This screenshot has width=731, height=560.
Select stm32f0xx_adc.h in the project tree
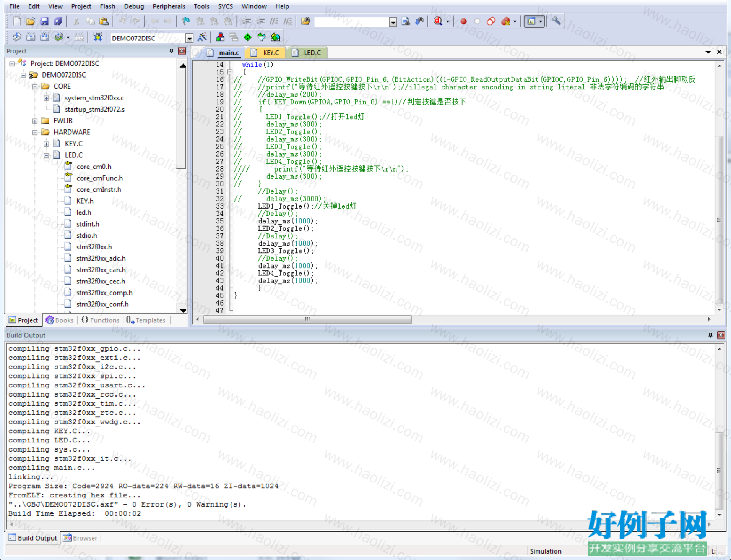[101, 258]
